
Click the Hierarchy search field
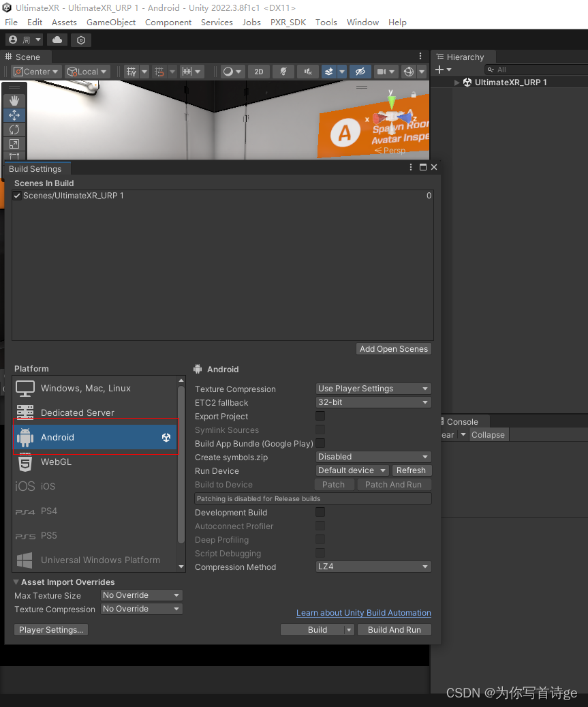(536, 70)
